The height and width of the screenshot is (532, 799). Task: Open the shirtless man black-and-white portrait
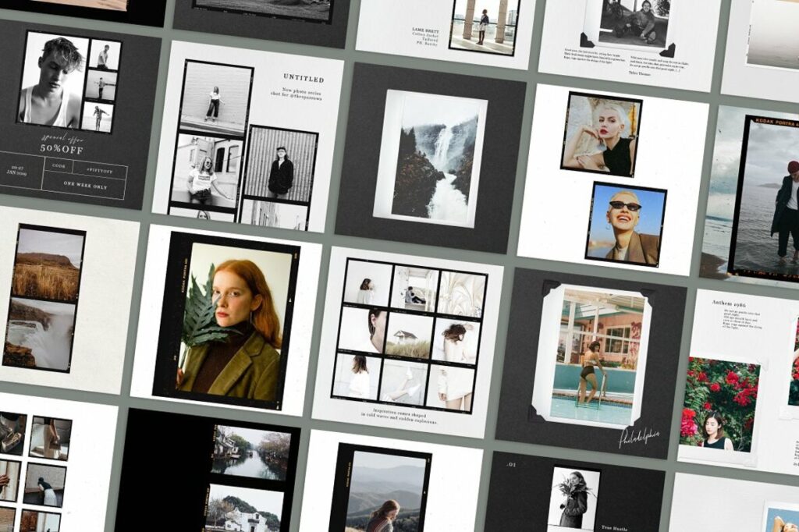tap(51, 80)
